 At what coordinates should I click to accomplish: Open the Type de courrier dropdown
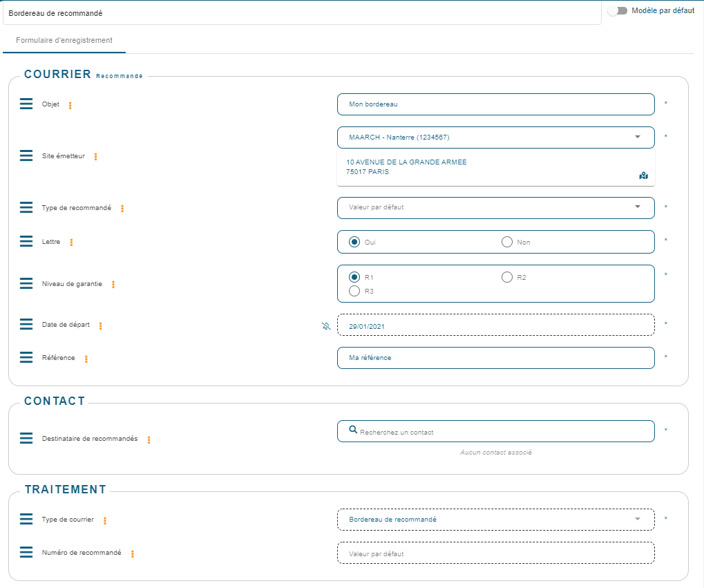coord(495,519)
